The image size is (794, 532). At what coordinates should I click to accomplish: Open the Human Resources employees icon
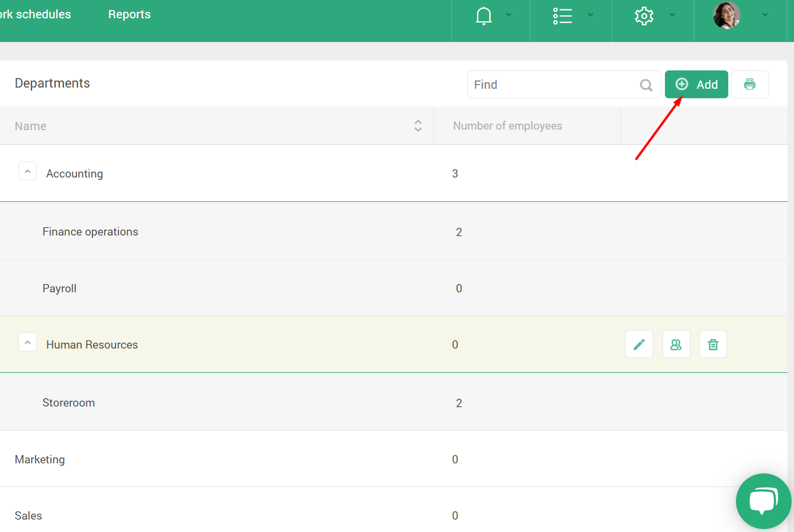point(676,344)
